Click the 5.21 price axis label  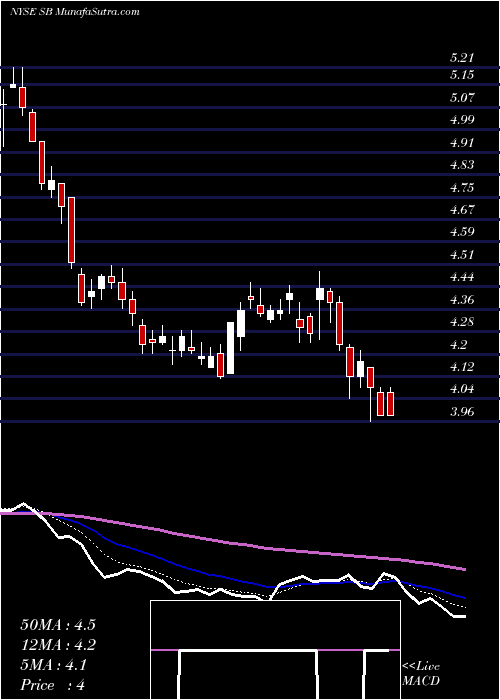click(462, 58)
